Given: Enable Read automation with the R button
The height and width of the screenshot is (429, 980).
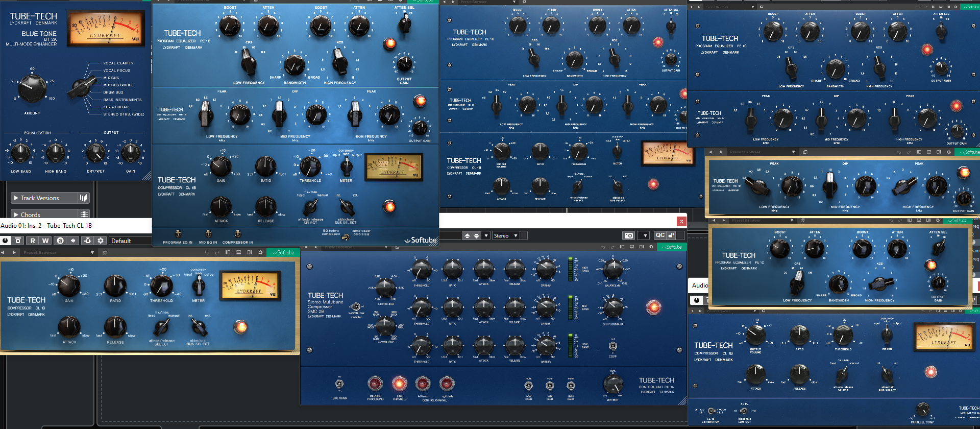Looking at the screenshot, I should [x=33, y=241].
